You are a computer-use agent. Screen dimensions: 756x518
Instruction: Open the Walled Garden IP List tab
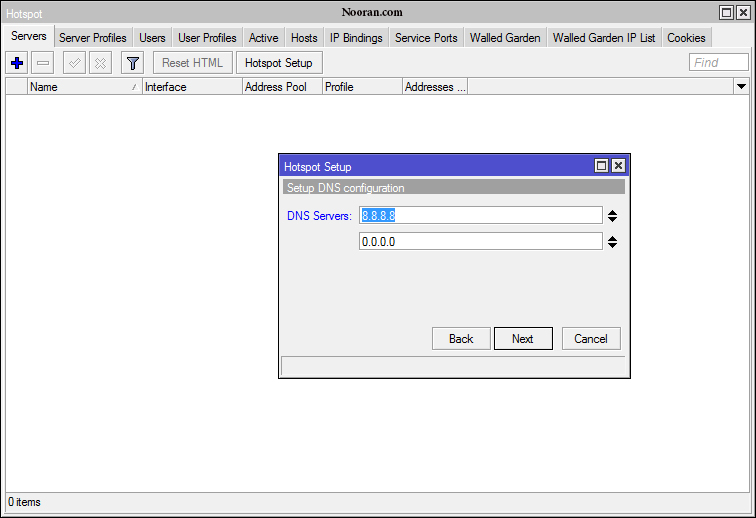point(604,38)
